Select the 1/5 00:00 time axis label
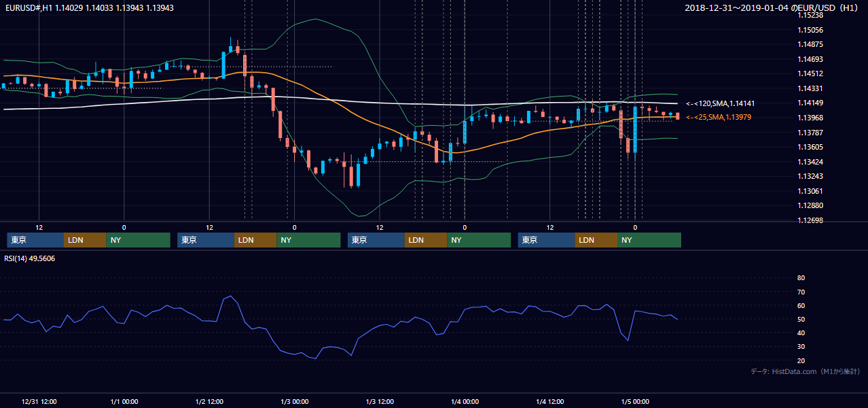Screen dimensions: 868x408 tap(635, 401)
